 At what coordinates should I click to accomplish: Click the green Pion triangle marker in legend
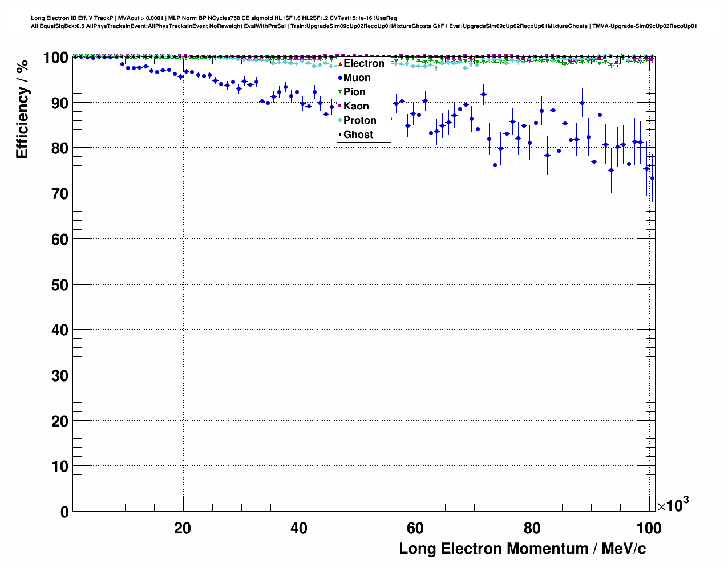click(340, 92)
